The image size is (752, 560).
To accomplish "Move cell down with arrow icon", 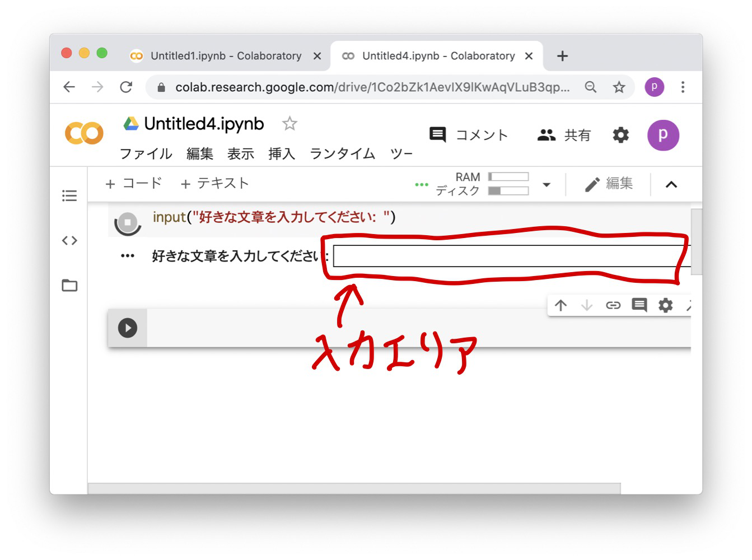I will pyautogui.click(x=587, y=305).
